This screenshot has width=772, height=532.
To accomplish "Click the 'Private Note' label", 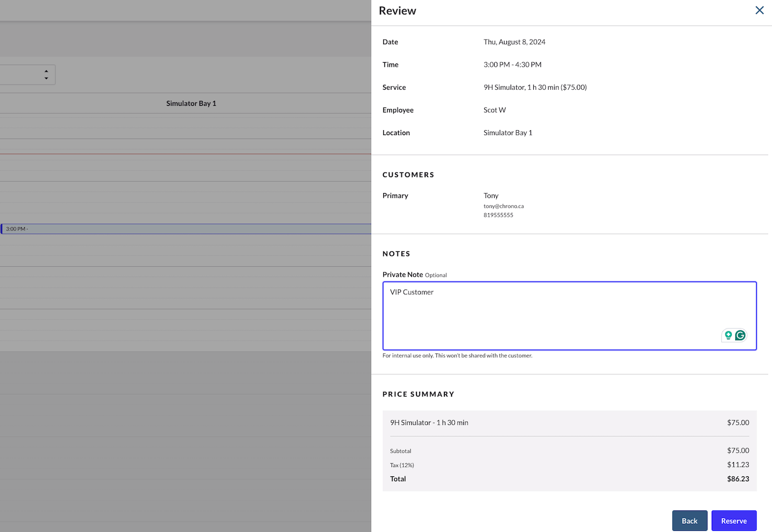I will click(403, 275).
